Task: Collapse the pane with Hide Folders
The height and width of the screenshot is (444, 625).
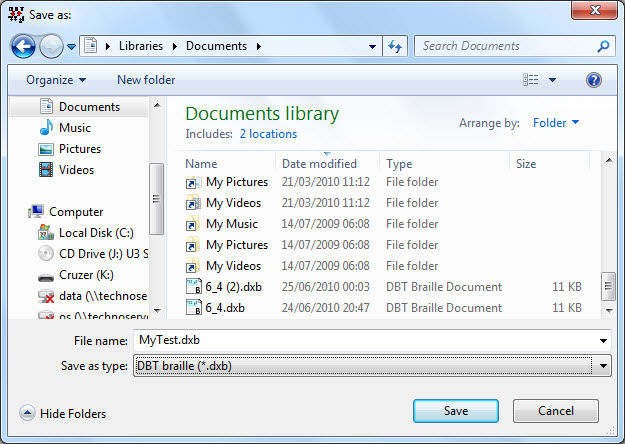Action: pos(63,413)
